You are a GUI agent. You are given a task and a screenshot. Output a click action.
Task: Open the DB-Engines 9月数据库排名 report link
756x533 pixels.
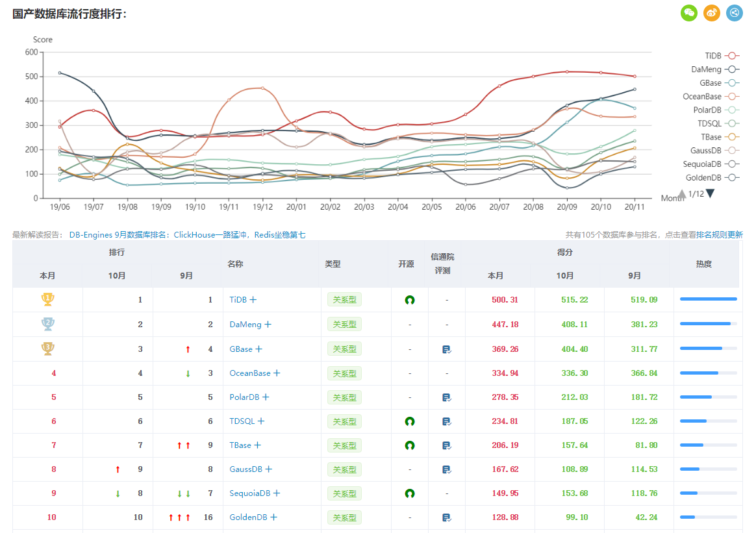(x=187, y=235)
